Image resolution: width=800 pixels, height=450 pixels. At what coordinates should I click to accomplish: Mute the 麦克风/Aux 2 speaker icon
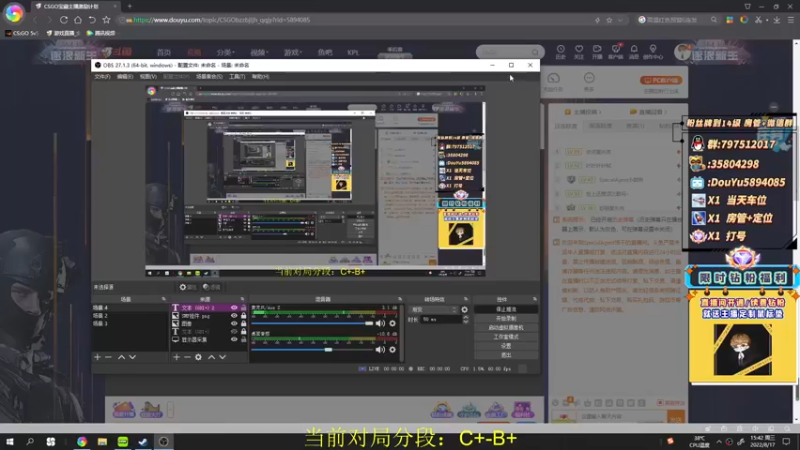380,323
